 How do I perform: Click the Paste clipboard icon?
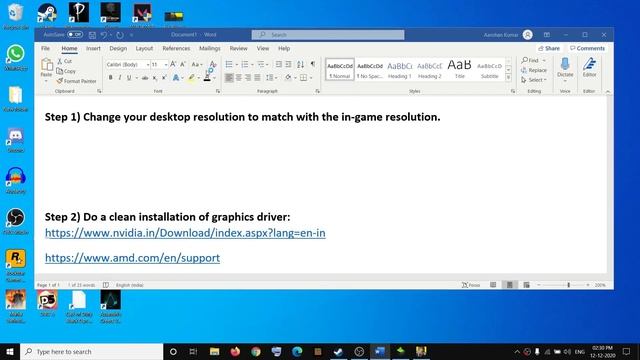(x=47, y=65)
